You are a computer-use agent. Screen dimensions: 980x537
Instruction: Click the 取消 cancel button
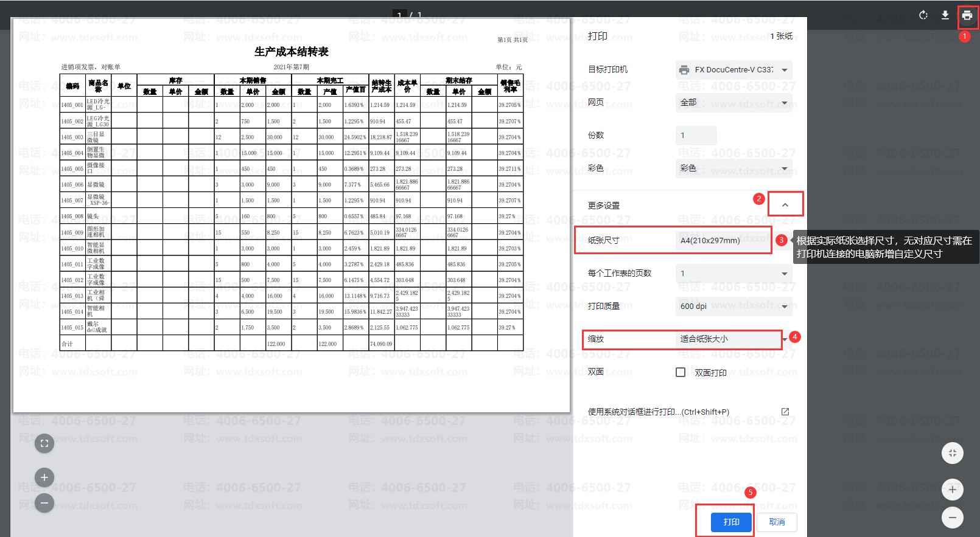coord(777,522)
